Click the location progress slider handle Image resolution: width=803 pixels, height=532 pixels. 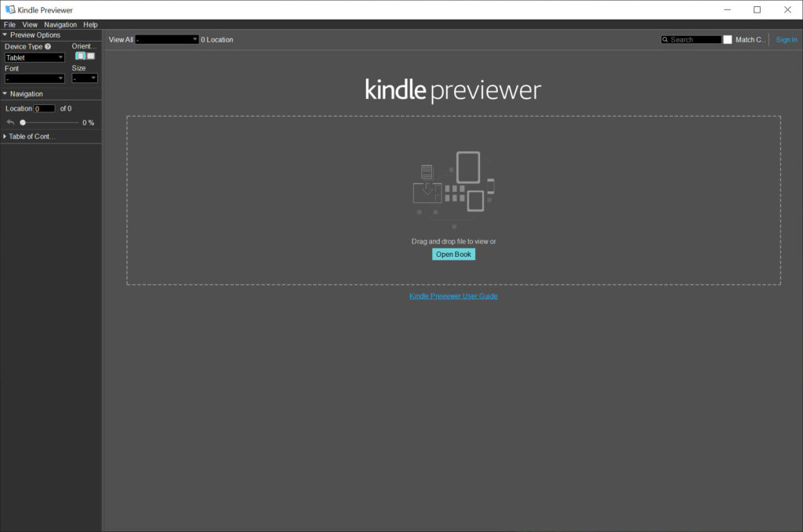(x=23, y=123)
